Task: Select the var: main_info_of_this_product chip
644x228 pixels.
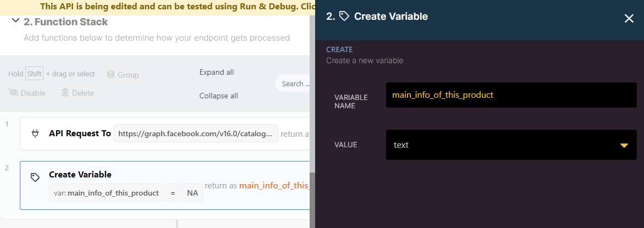Action: [106, 192]
